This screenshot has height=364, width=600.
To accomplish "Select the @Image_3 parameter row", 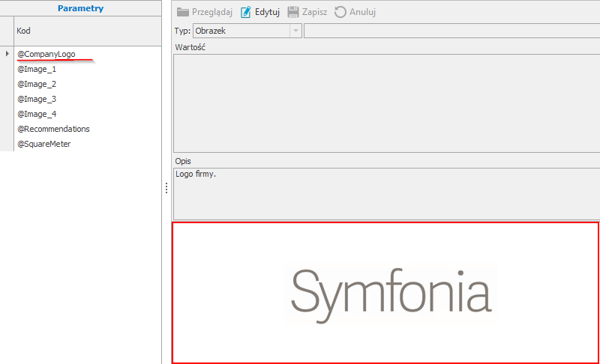I will 87,99.
